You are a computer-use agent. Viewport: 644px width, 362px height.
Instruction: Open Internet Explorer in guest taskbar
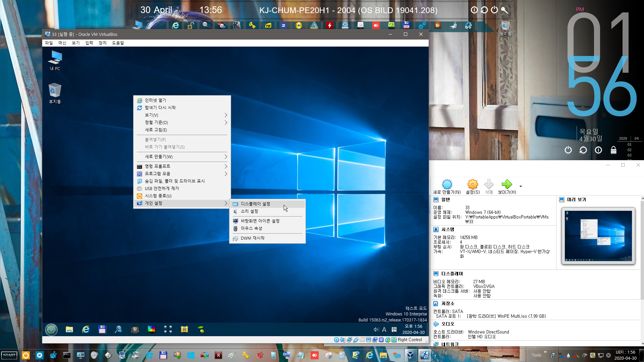click(86, 329)
